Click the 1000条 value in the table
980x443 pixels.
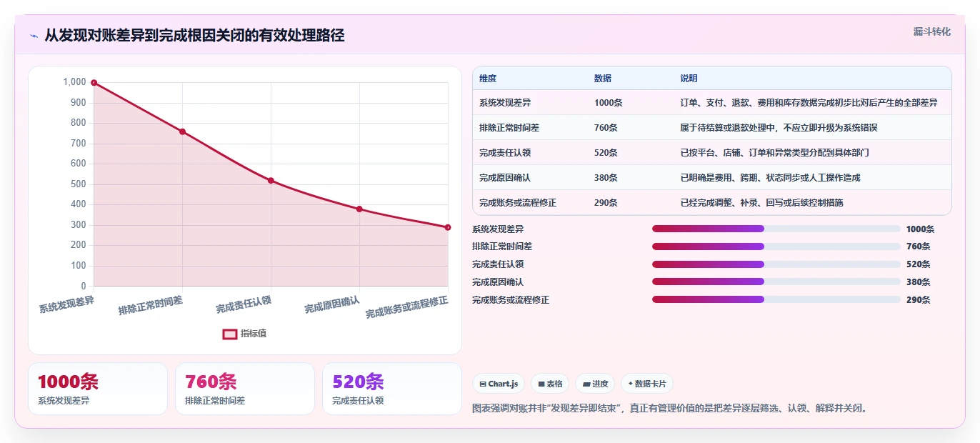pos(609,103)
